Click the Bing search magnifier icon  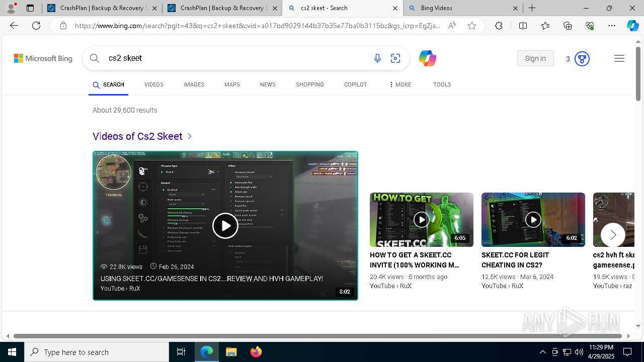point(95,58)
